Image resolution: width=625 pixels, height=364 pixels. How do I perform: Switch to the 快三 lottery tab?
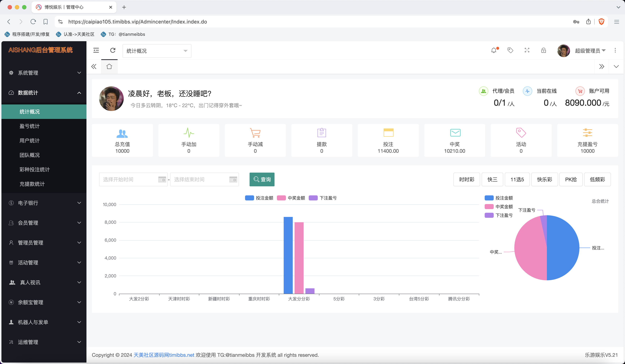[492, 179]
